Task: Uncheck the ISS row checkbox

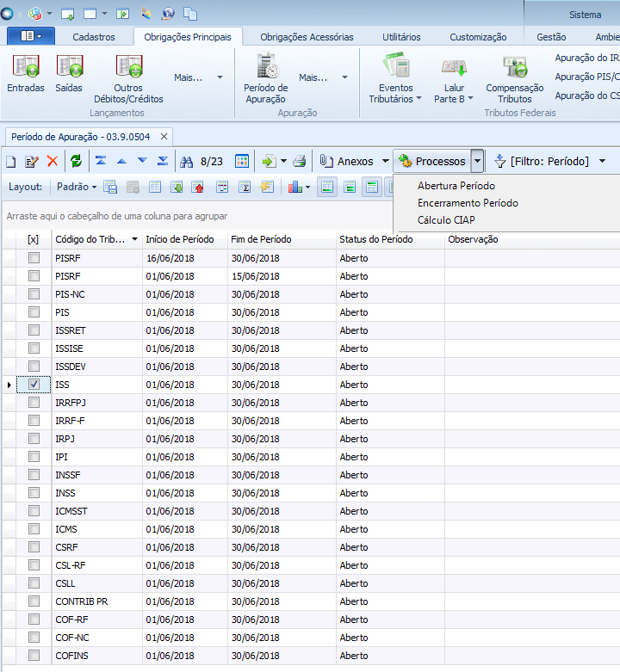Action: (34, 385)
